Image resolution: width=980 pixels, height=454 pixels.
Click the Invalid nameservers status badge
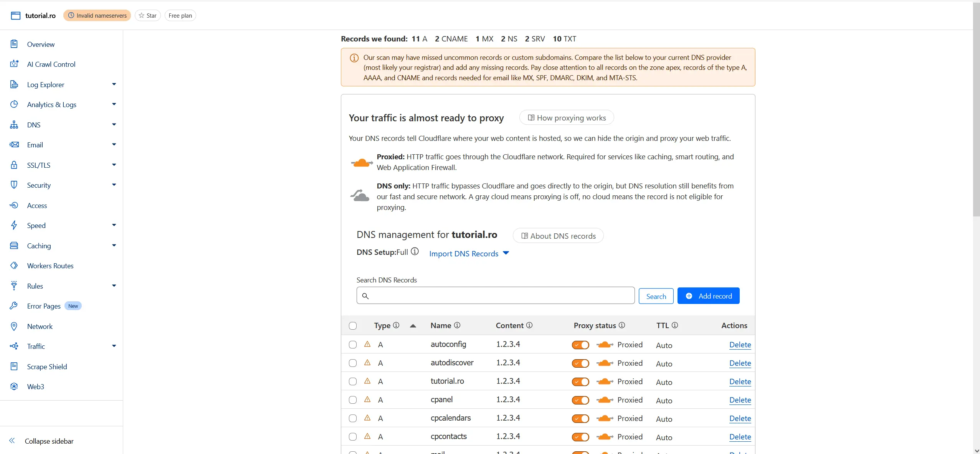[97, 15]
